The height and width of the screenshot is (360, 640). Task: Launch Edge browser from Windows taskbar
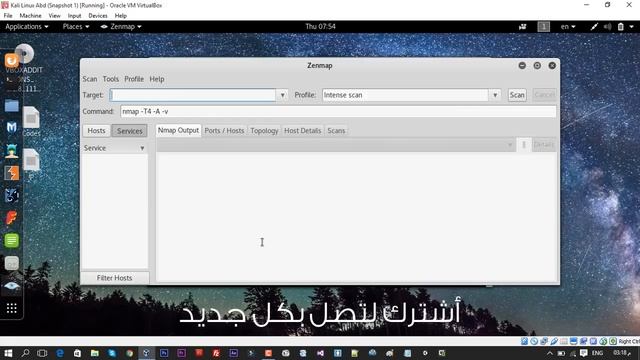[x=60, y=353]
